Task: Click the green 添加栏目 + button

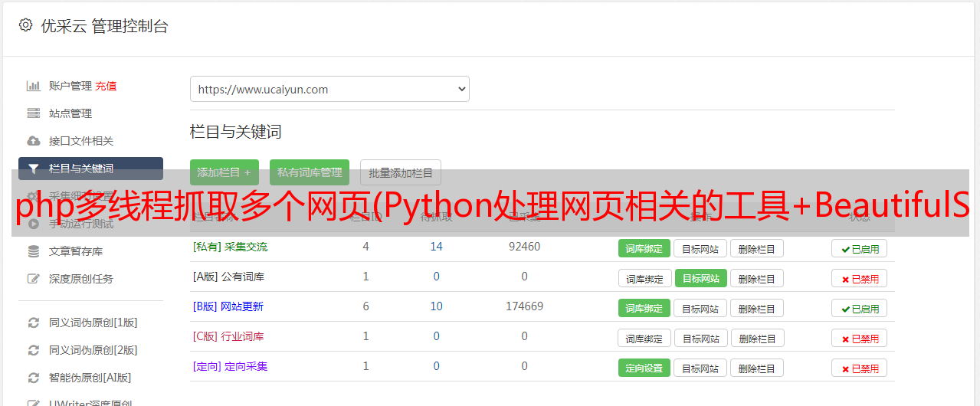Action: 225,172
